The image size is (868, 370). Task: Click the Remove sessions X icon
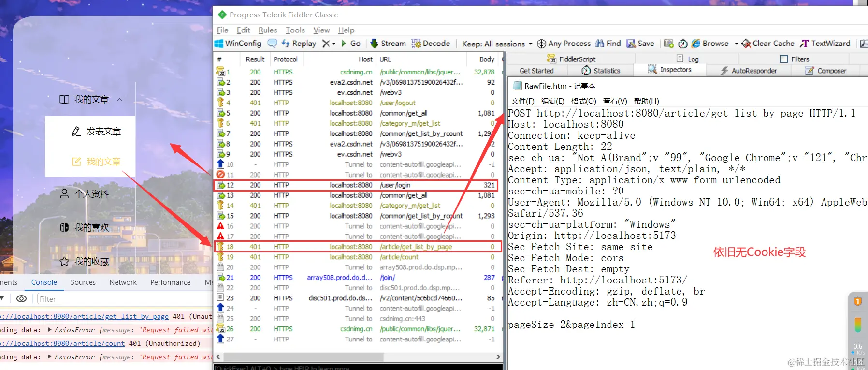(x=326, y=44)
